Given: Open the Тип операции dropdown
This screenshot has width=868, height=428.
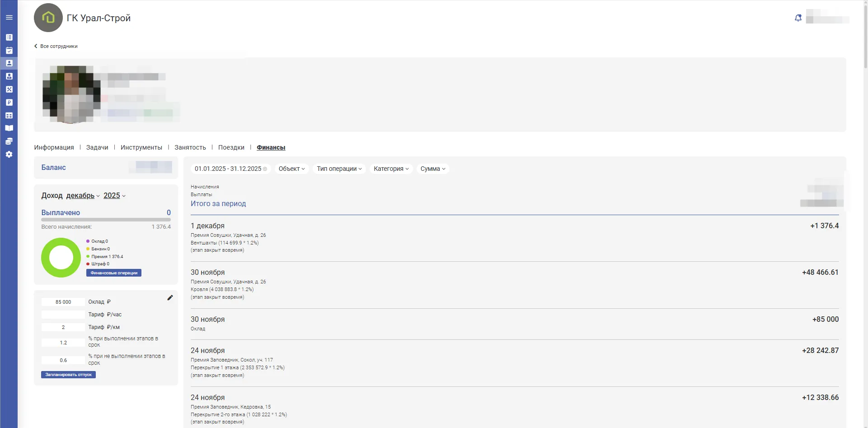Looking at the screenshot, I should (339, 169).
